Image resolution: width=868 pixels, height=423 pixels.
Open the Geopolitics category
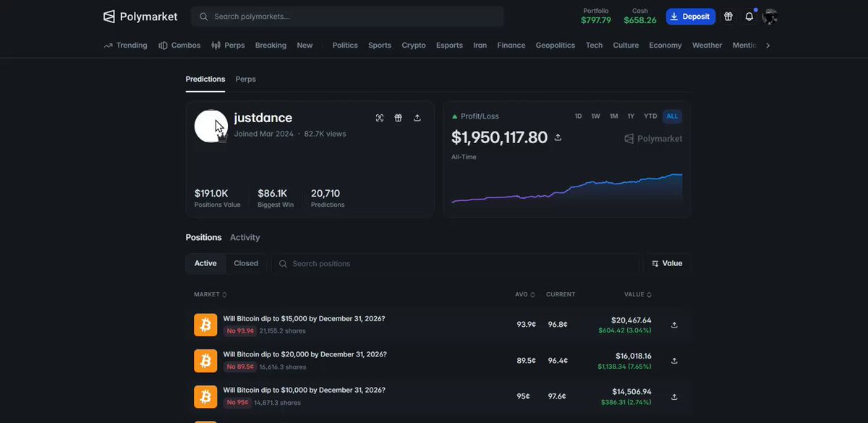point(556,45)
